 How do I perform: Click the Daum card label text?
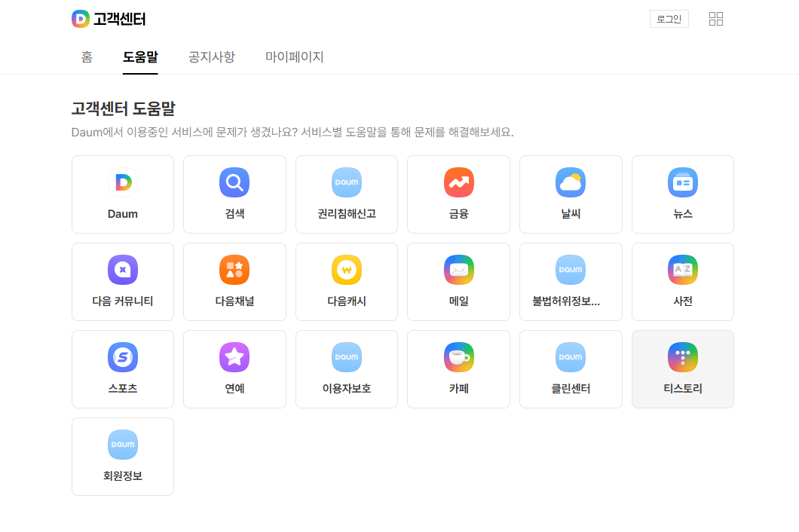(123, 214)
